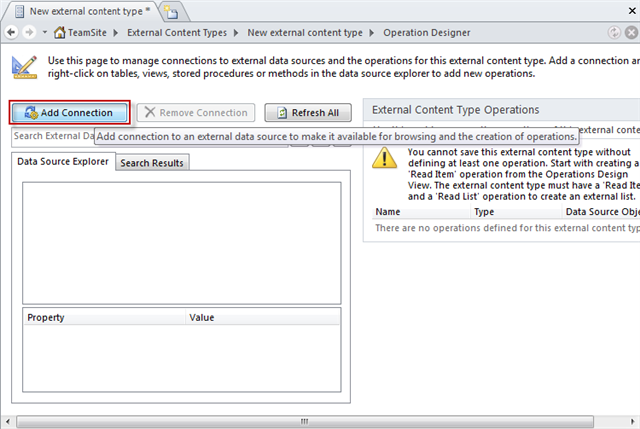Click the scrollbar left arrow
The width and height of the screenshot is (640, 429).
click(7, 421)
